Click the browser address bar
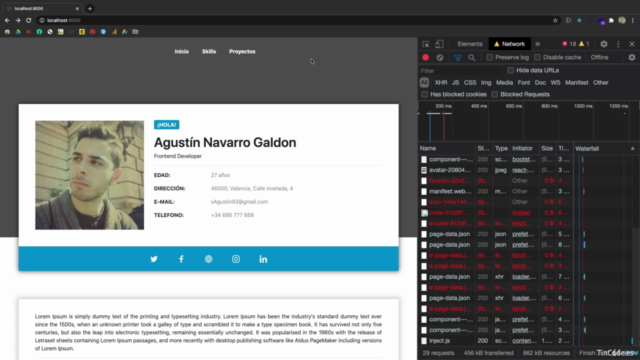The width and height of the screenshot is (640, 360). pyautogui.click(x=294, y=20)
